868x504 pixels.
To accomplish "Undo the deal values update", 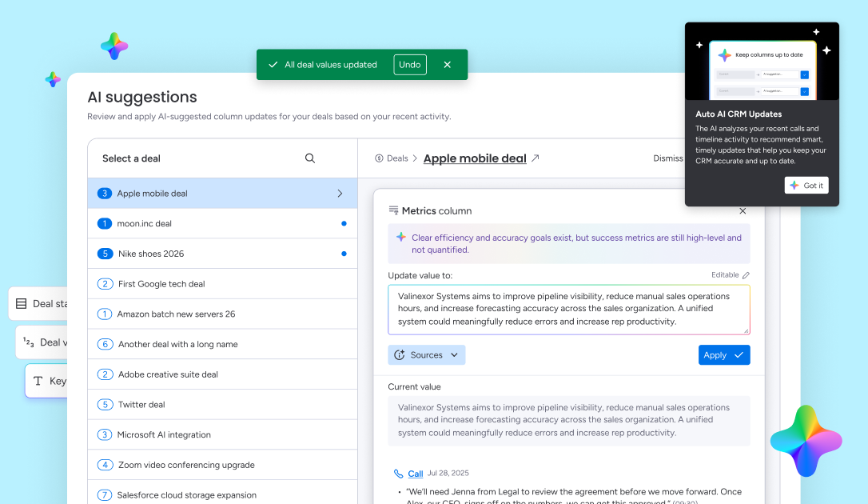I will tap(410, 65).
